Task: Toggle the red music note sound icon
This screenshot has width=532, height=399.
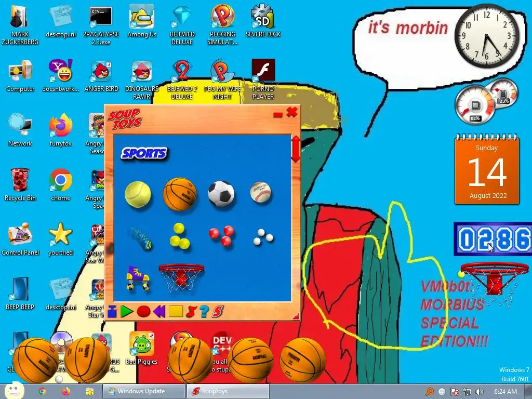Action: (x=191, y=311)
